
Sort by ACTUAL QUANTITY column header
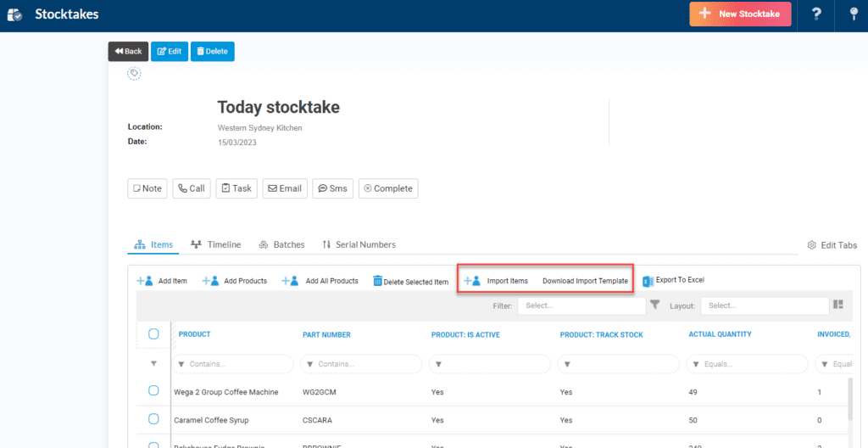click(x=721, y=334)
